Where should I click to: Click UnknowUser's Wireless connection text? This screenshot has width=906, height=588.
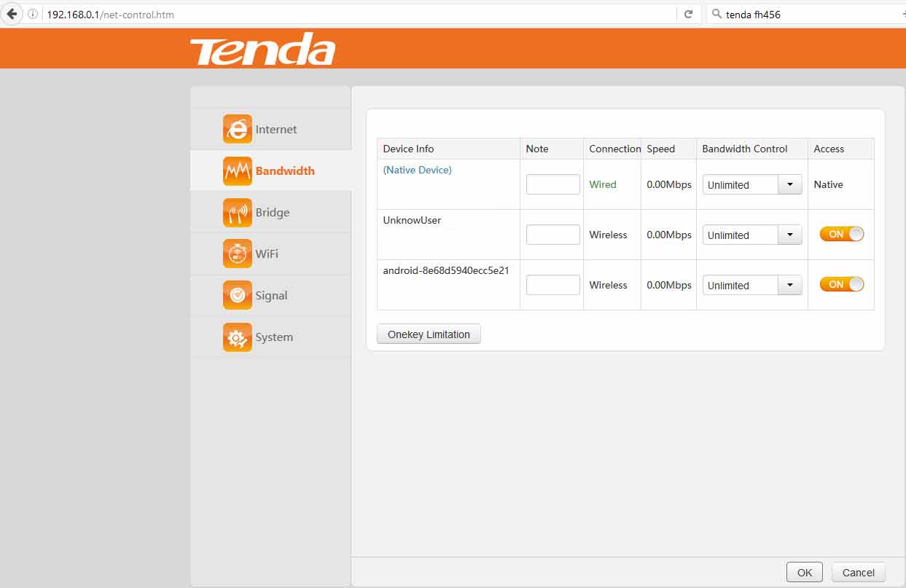click(608, 235)
